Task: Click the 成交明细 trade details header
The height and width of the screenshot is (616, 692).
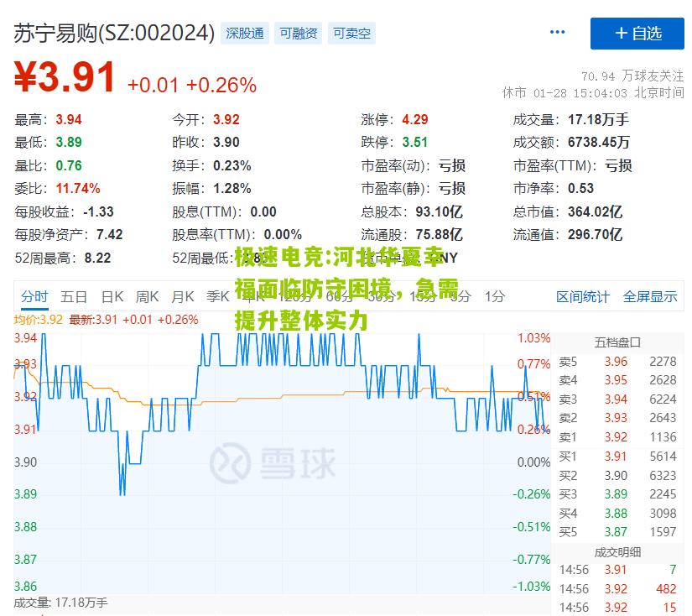Action: (x=617, y=552)
